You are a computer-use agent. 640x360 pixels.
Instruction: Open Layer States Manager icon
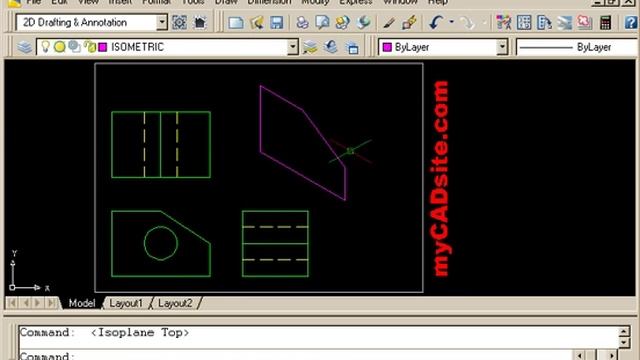point(352,48)
